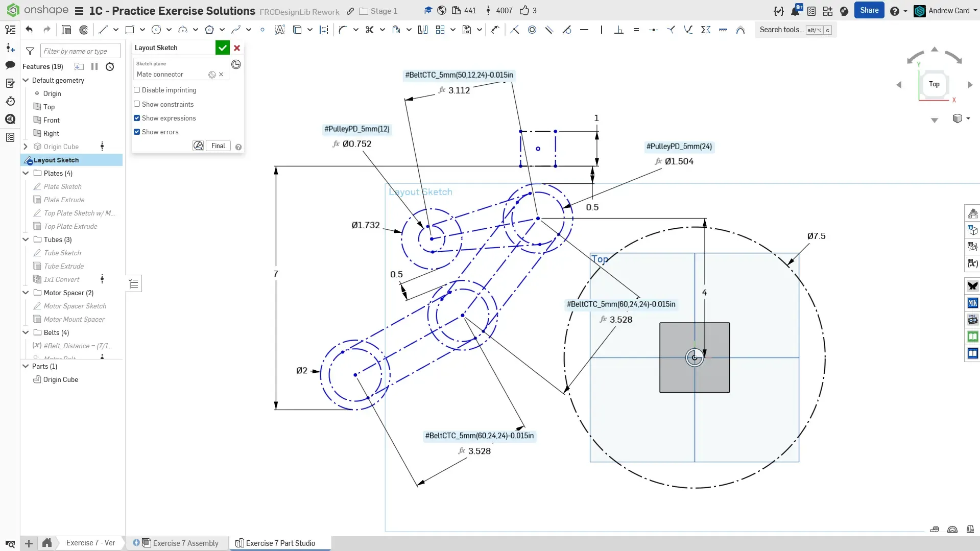The height and width of the screenshot is (551, 980).
Task: Check the Show constraints checkbox
Action: (137, 104)
